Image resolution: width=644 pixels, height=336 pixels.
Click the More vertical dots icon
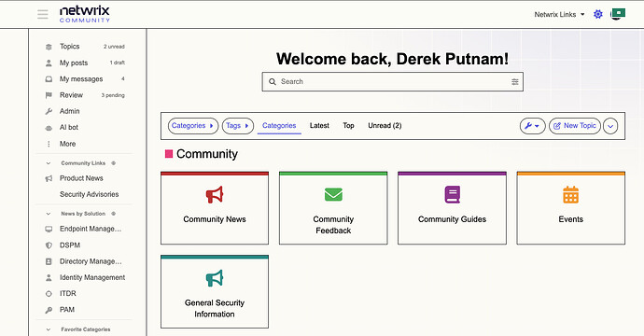point(49,144)
